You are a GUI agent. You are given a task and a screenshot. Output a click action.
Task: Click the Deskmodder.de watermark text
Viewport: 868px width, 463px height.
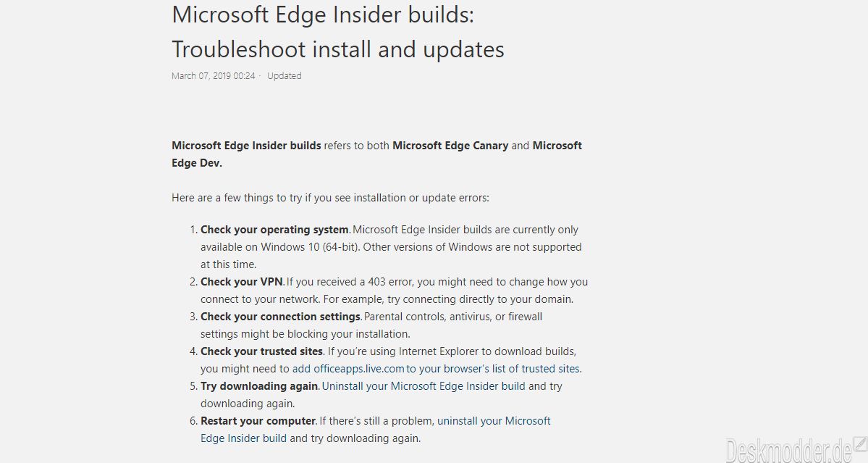click(789, 451)
